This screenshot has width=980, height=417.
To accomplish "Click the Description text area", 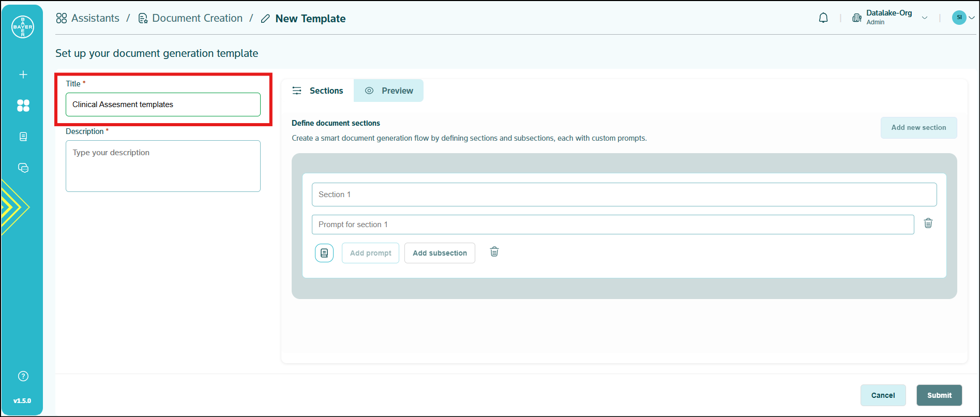I will click(163, 166).
